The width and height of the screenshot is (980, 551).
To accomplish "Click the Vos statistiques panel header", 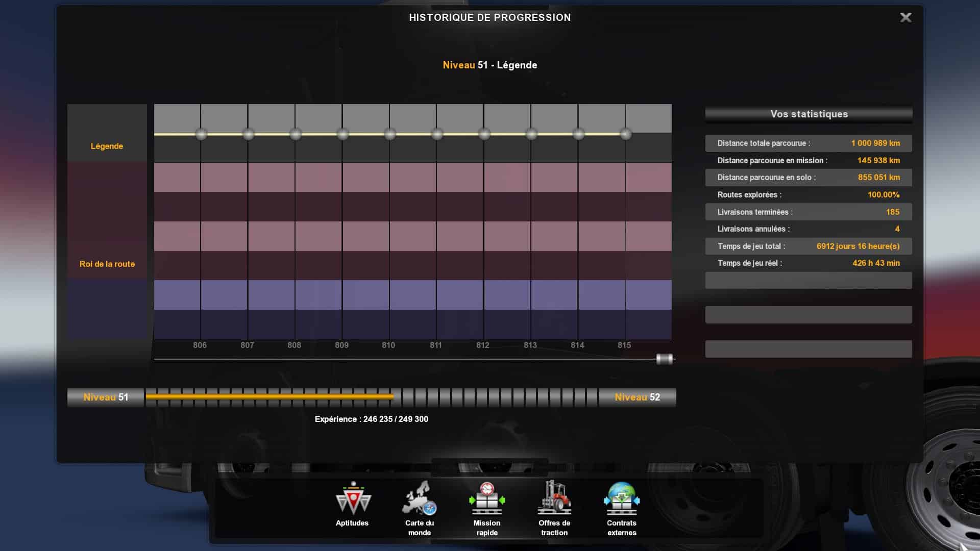I will tap(808, 114).
